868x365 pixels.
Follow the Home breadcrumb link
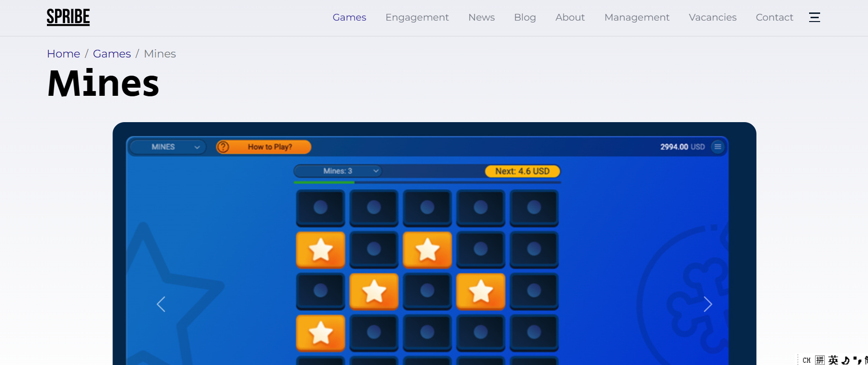coord(64,54)
